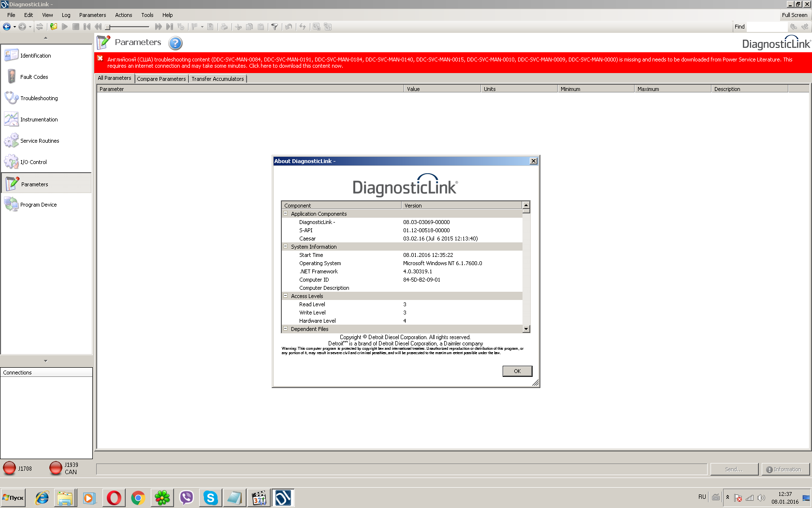The width and height of the screenshot is (812, 508).
Task: Open Service Routines in the sidebar
Action: click(x=46, y=141)
